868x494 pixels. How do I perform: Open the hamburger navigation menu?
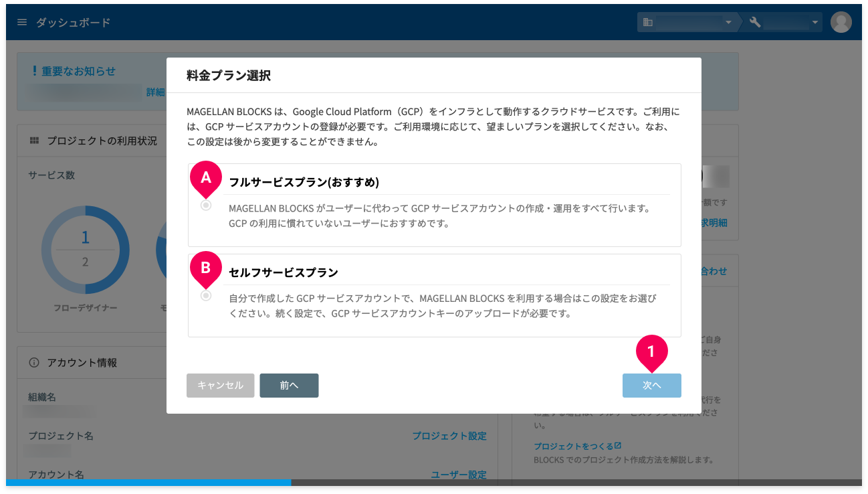(x=22, y=22)
